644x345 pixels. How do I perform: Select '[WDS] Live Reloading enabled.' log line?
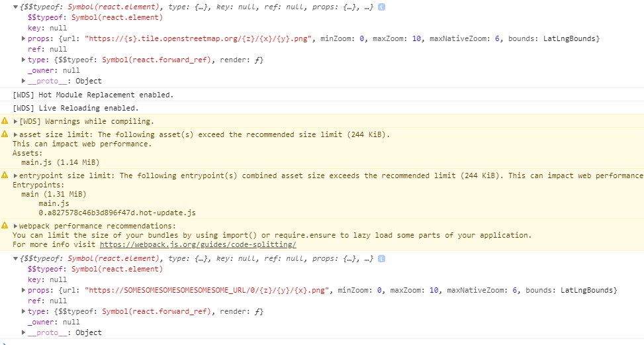75,108
